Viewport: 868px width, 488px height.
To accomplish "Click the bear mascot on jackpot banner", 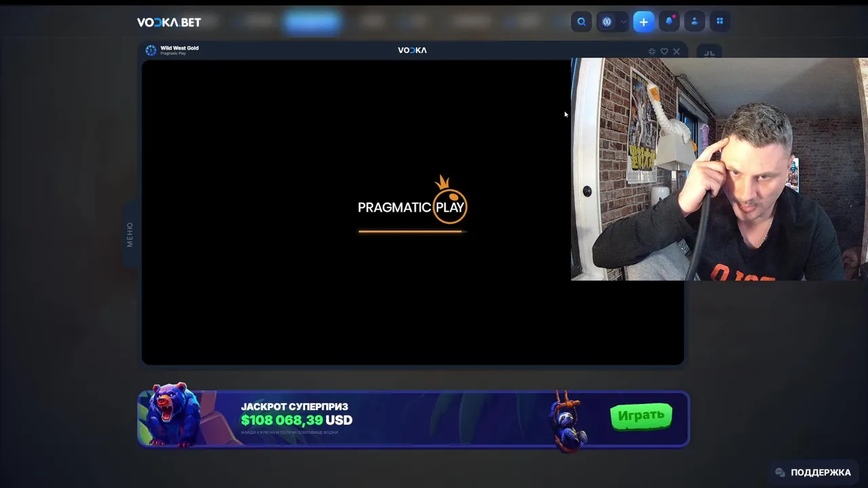I will 175,415.
